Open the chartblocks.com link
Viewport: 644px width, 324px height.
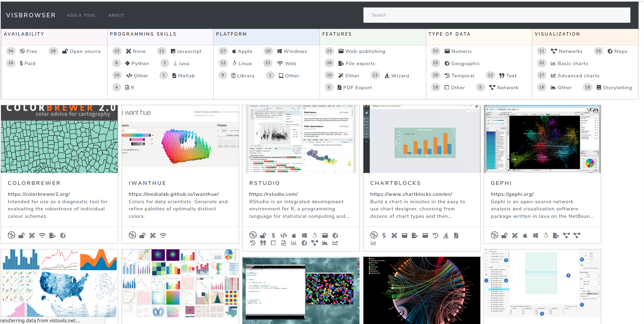(411, 194)
